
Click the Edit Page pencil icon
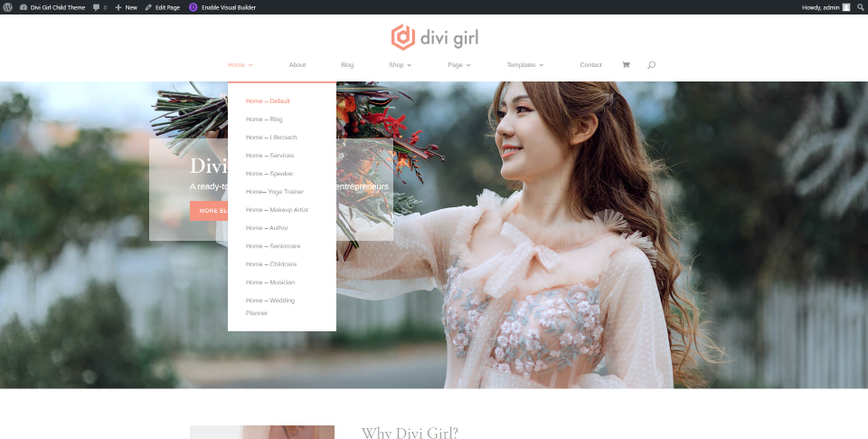[x=148, y=7]
